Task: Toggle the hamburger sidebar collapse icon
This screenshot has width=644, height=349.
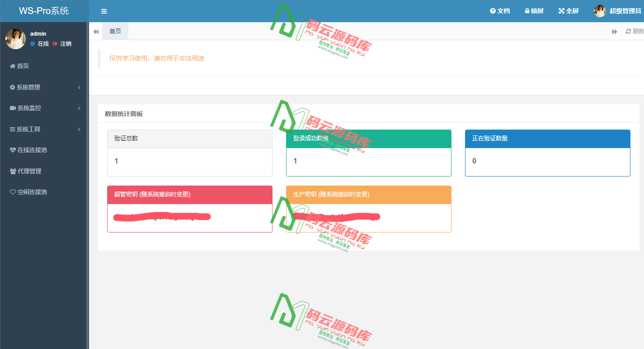Action: (x=104, y=11)
